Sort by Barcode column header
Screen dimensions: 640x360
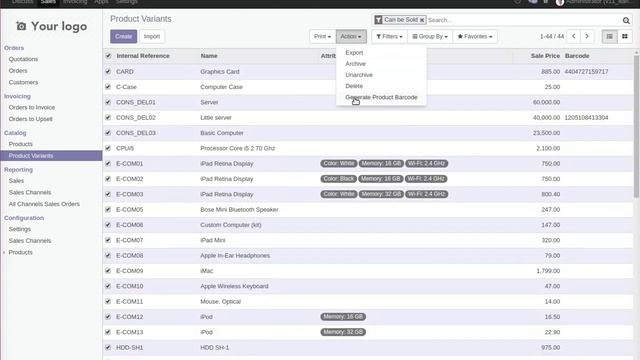pyautogui.click(x=577, y=56)
